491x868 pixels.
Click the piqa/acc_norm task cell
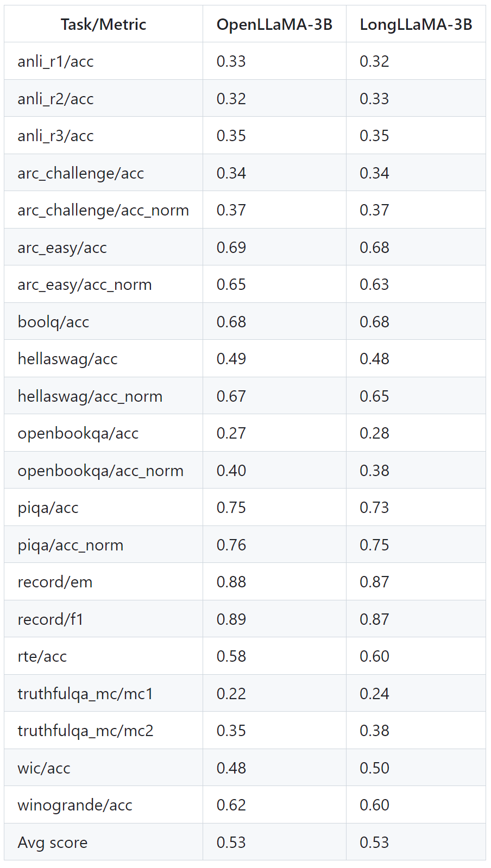click(x=70, y=545)
